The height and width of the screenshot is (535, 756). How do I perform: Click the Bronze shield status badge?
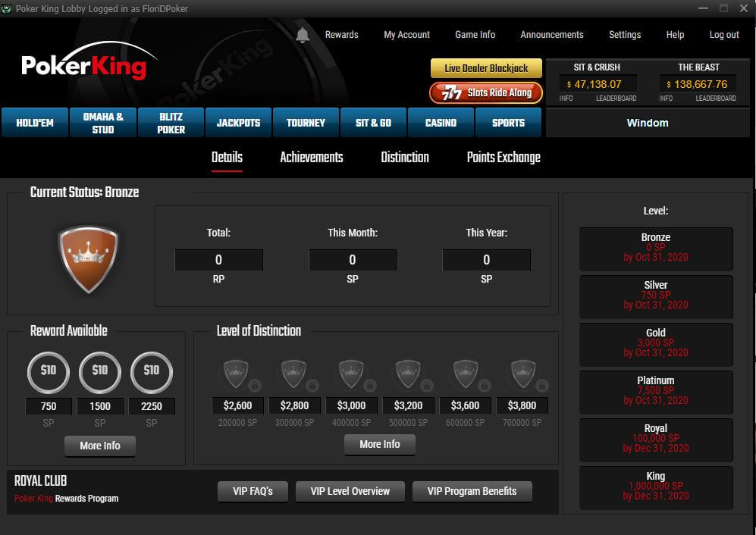click(88, 259)
